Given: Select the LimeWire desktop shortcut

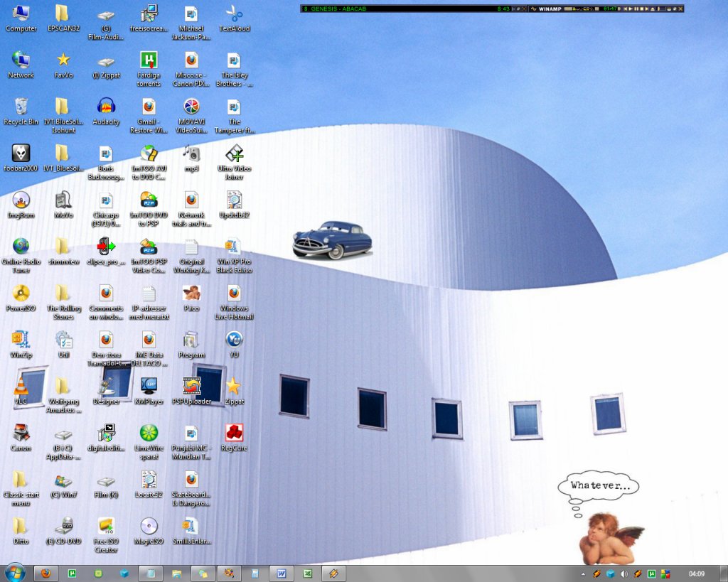Looking at the screenshot, I should pyautogui.click(x=149, y=433).
